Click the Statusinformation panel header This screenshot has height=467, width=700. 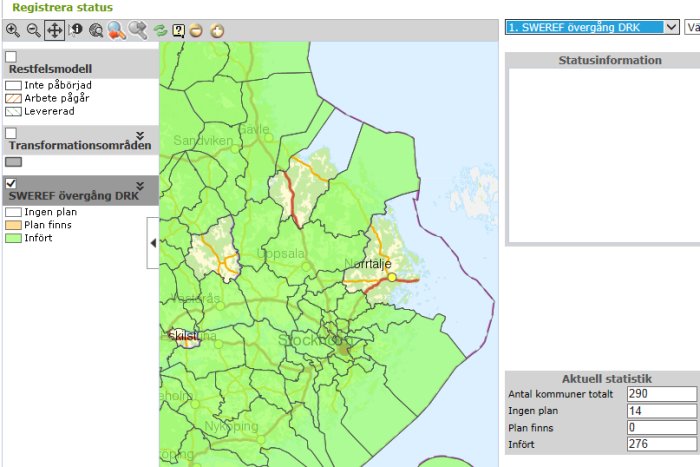tap(610, 60)
